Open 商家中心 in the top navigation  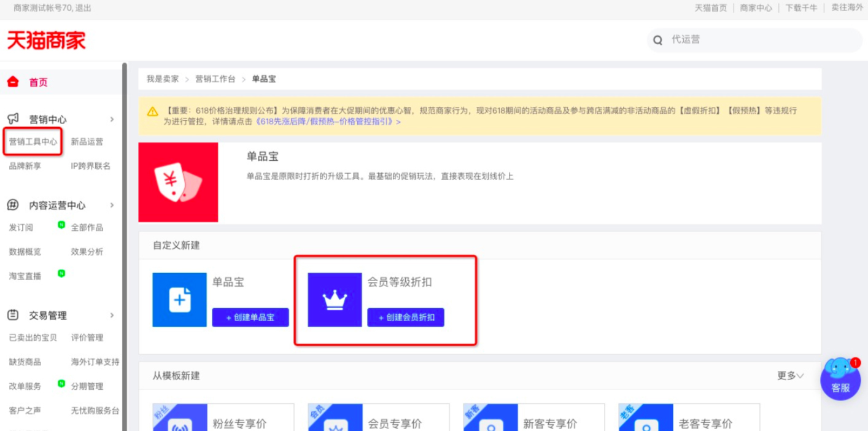[756, 9]
